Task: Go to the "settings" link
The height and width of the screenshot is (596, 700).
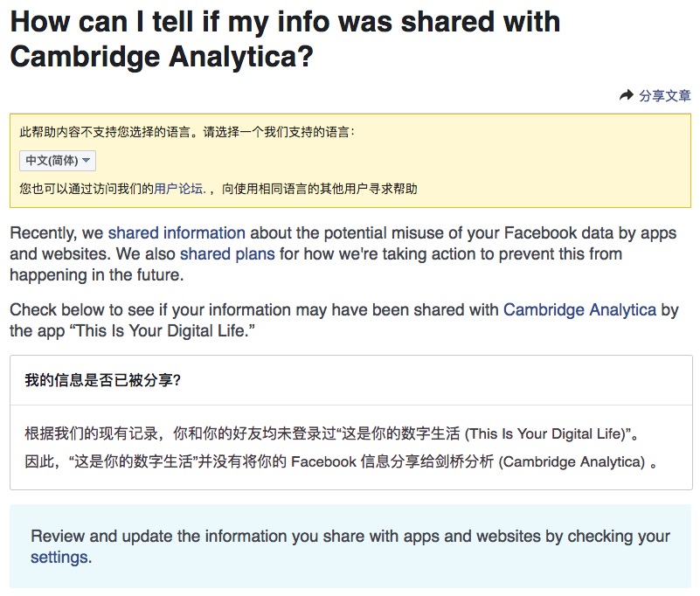Action: (x=59, y=557)
